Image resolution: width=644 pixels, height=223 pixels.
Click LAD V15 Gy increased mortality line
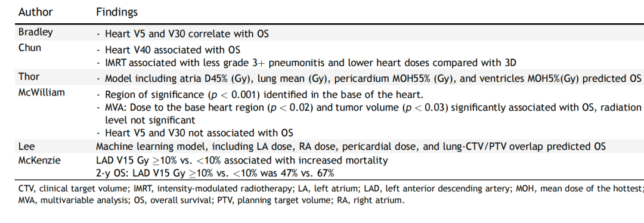pos(242,160)
